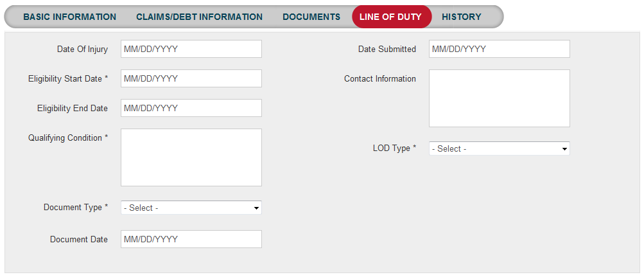The width and height of the screenshot is (644, 277).
Task: Click the LOD Type label text
Action: (392, 148)
